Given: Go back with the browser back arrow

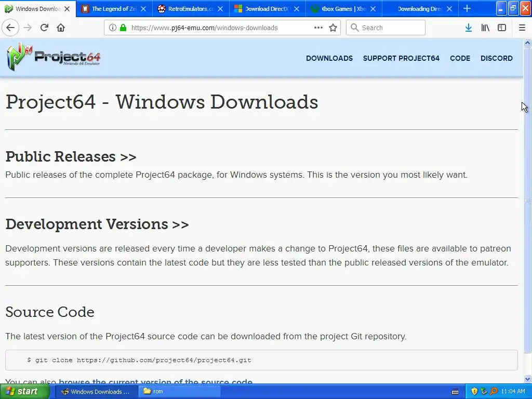Looking at the screenshot, I should point(10,28).
